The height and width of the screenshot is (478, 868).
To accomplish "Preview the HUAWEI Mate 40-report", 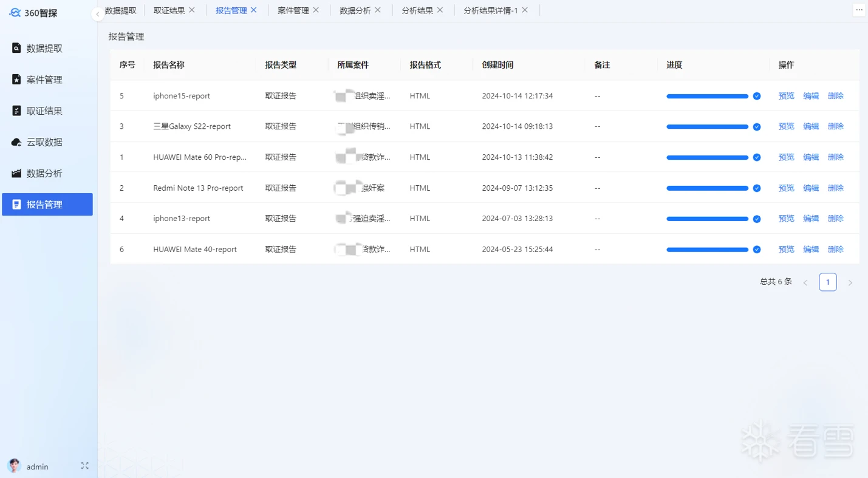I will click(786, 250).
